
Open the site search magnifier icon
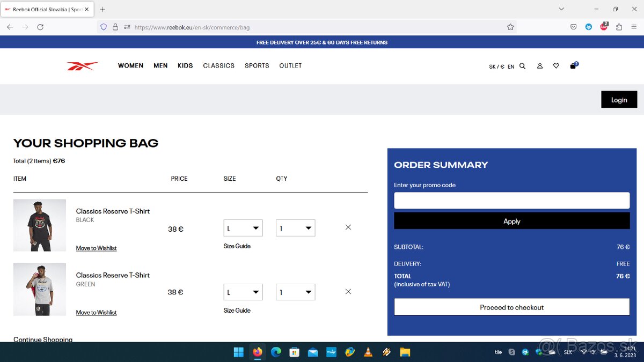pyautogui.click(x=522, y=66)
